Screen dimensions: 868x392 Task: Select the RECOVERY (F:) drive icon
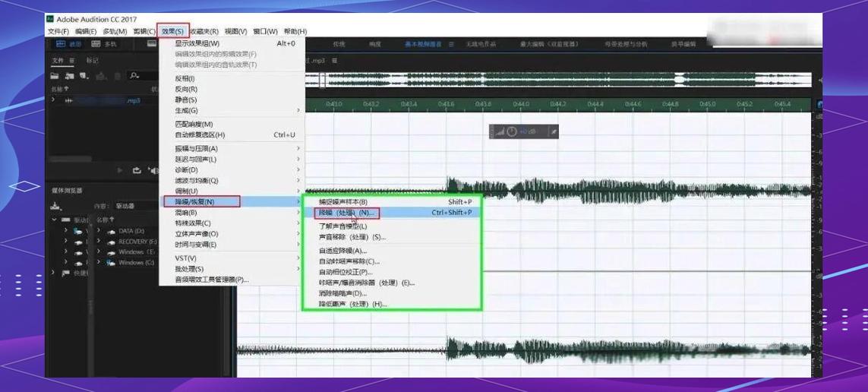(x=112, y=242)
